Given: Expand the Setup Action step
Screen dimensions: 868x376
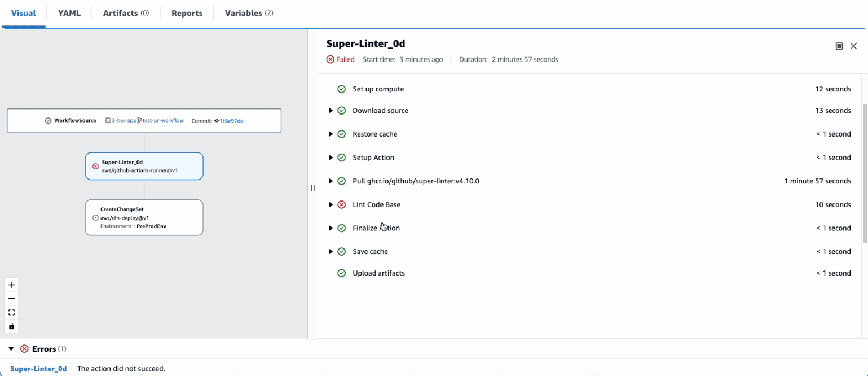Looking at the screenshot, I should [x=331, y=158].
